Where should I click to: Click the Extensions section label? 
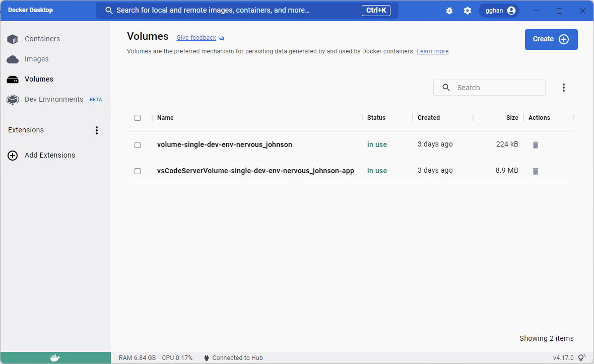26,130
